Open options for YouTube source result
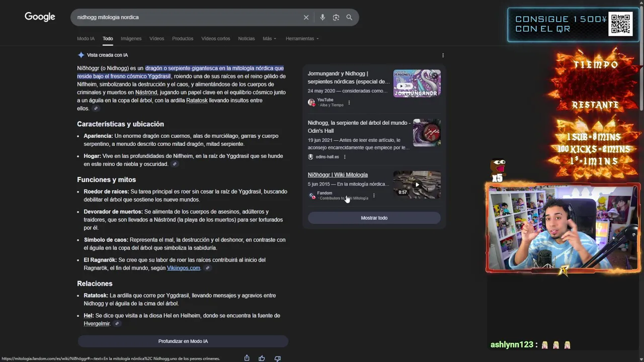The width and height of the screenshot is (644, 362). click(349, 103)
